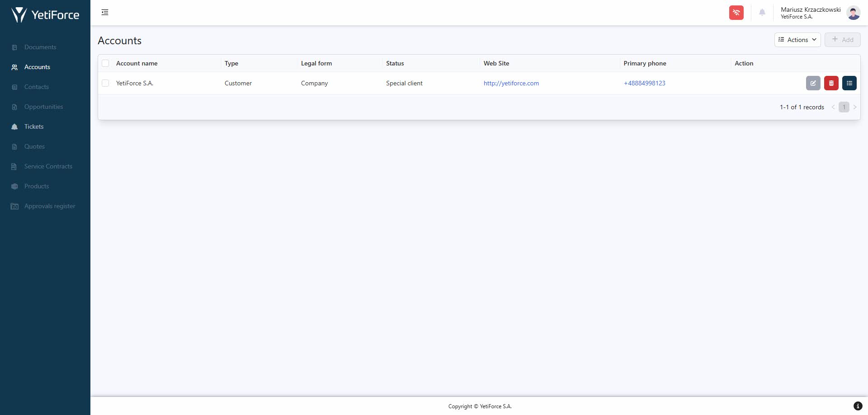This screenshot has height=415, width=868.
Task: Open the Tickets module
Action: pyautogui.click(x=34, y=126)
